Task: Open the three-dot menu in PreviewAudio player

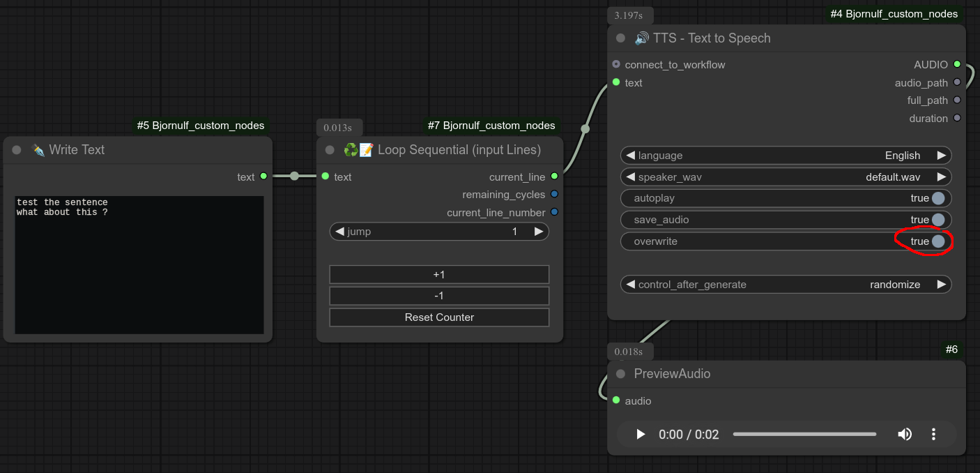Action: tap(933, 434)
